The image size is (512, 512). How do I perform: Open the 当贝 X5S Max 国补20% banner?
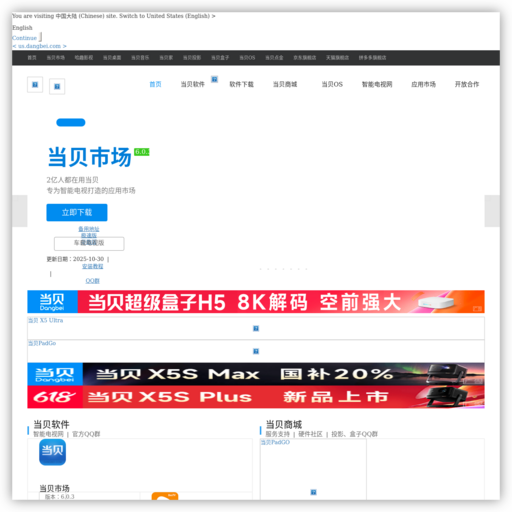point(256,374)
